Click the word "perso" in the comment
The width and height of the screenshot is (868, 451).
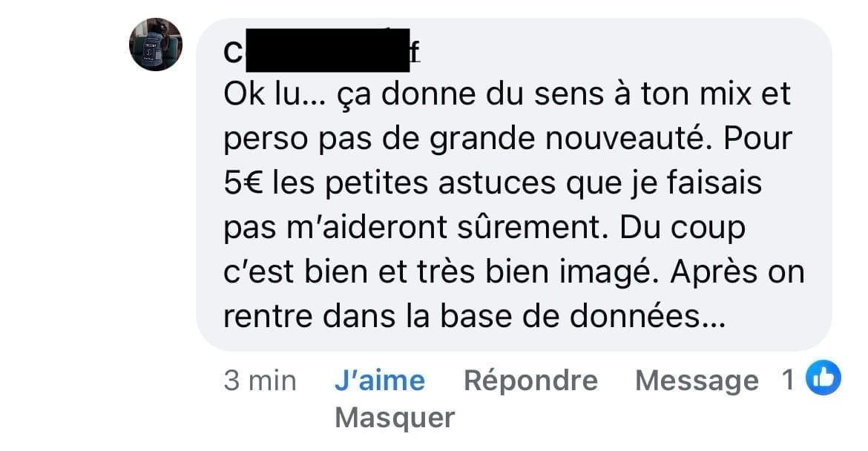(266, 140)
